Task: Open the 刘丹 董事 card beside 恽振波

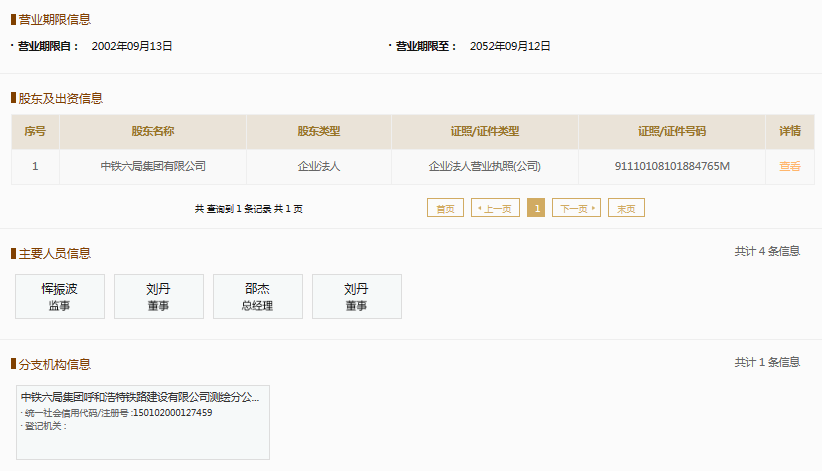Action: pyautogui.click(x=159, y=296)
